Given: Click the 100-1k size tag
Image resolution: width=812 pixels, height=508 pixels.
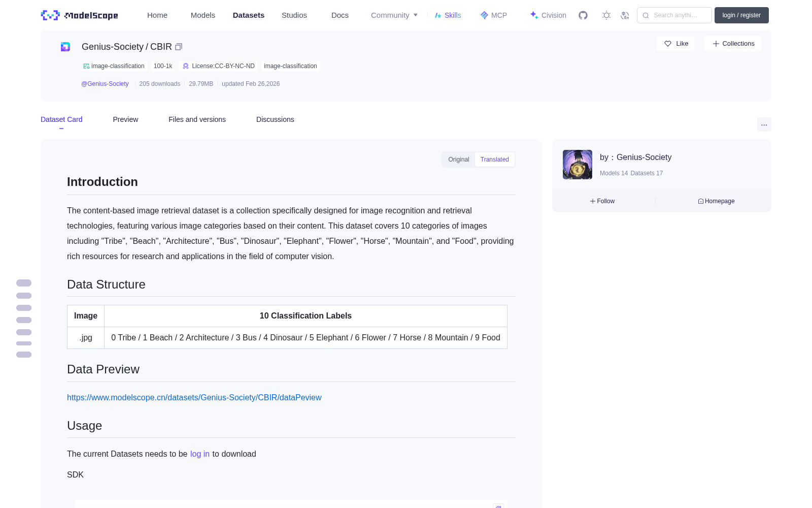Looking at the screenshot, I should tap(163, 66).
